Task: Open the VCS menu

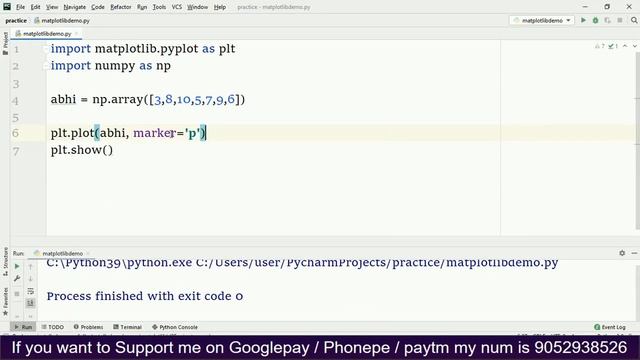Action: tap(177, 7)
